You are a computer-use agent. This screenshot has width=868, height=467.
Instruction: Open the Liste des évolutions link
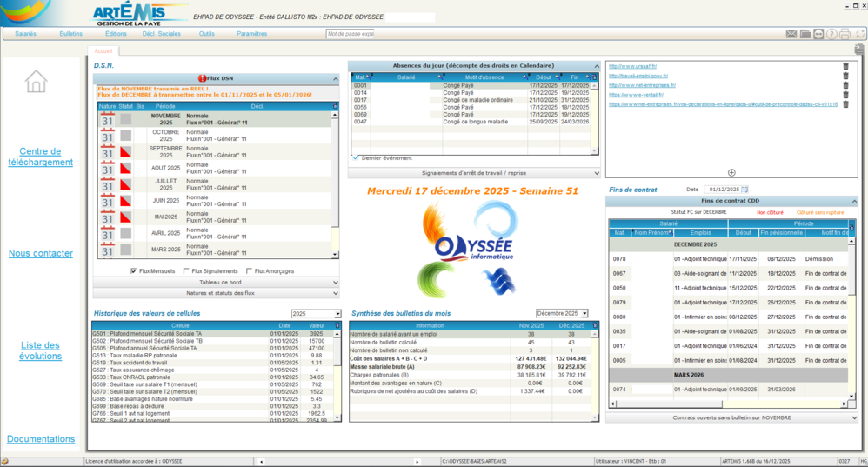41,350
